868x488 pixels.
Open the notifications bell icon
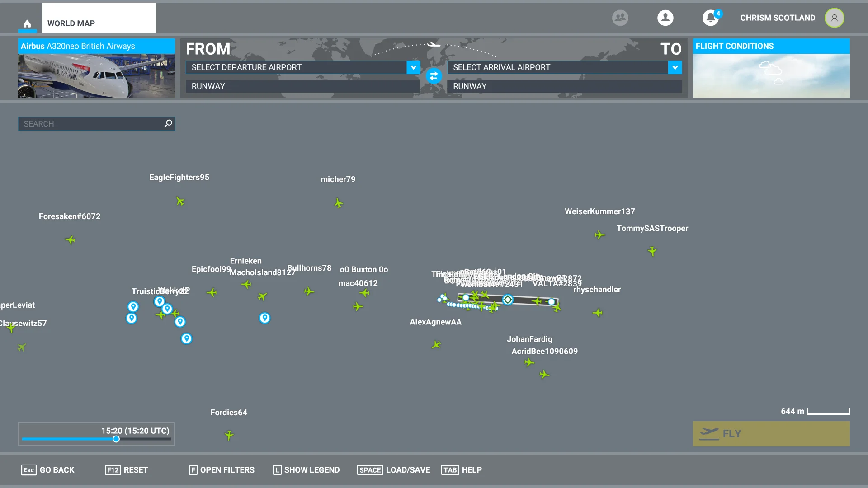click(x=711, y=18)
